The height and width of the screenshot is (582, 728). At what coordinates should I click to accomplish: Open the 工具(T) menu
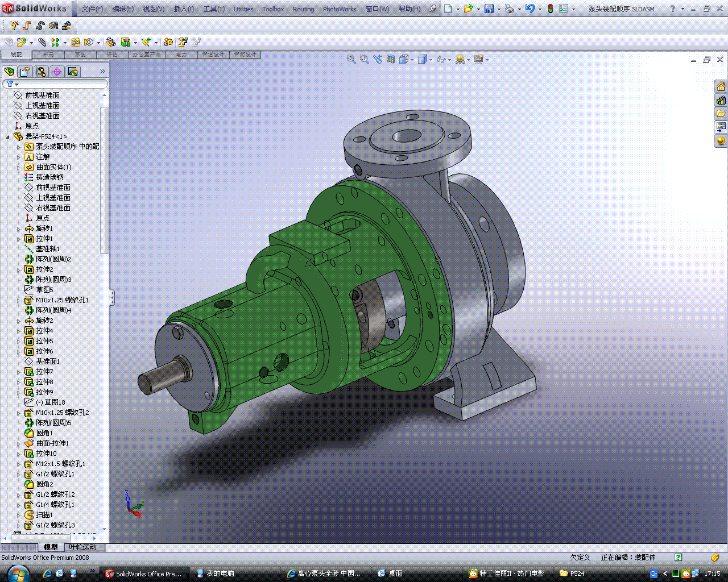click(214, 9)
